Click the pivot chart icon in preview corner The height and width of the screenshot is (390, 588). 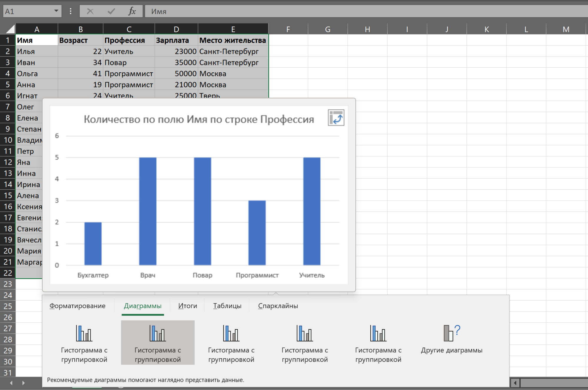(336, 118)
